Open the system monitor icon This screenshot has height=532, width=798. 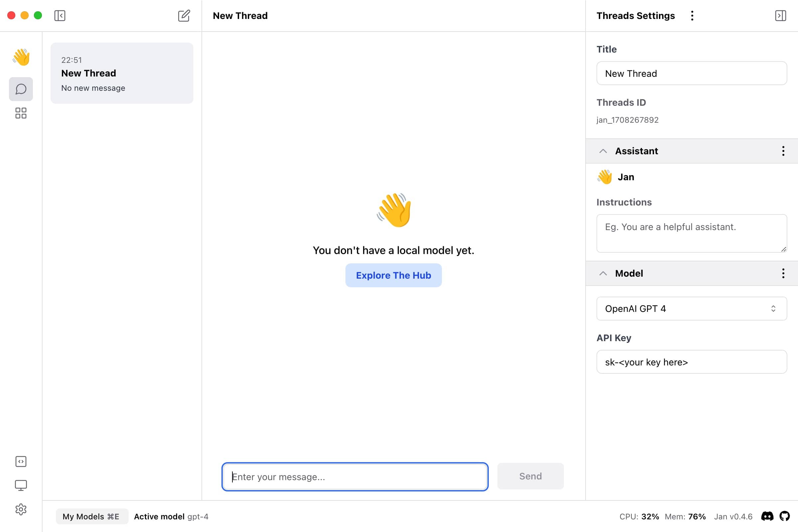[21, 485]
